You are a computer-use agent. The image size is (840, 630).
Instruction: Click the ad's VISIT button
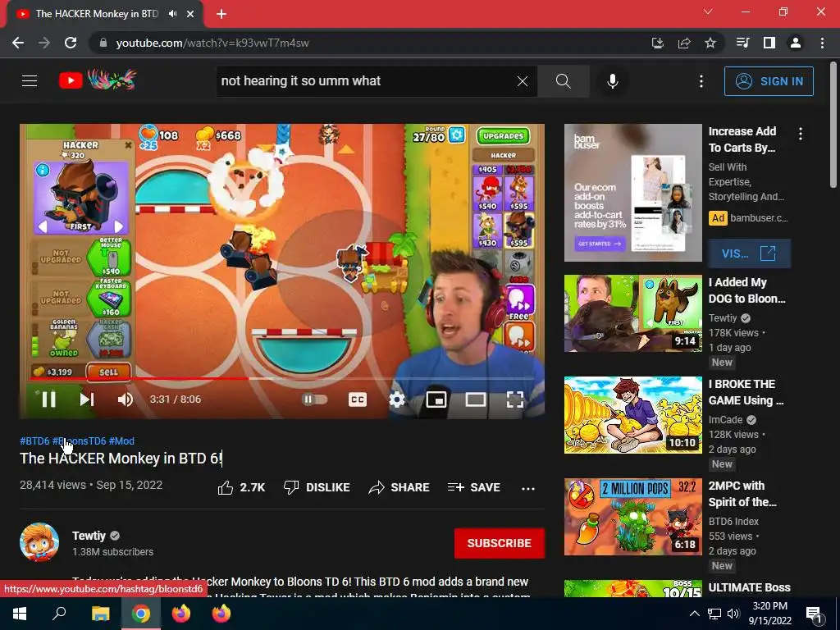point(749,253)
